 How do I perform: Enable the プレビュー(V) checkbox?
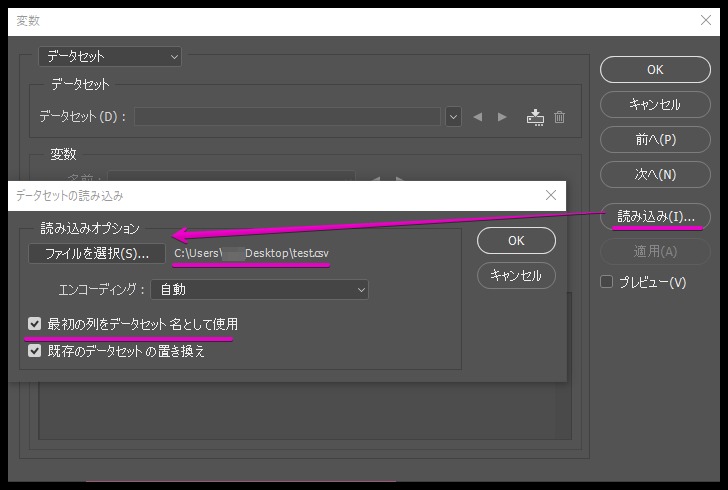[x=606, y=282]
